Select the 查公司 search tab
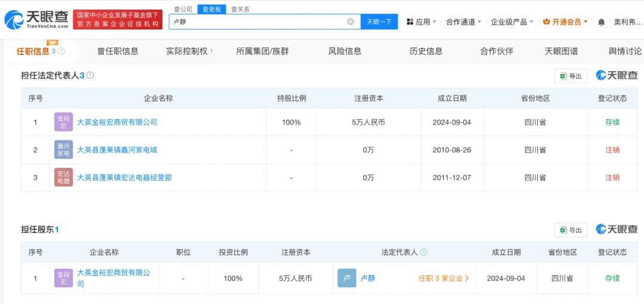This screenshot has width=644, height=304. (183, 9)
